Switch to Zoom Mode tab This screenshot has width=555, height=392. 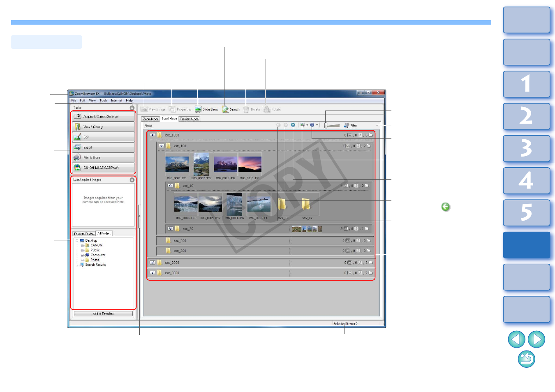tap(150, 119)
